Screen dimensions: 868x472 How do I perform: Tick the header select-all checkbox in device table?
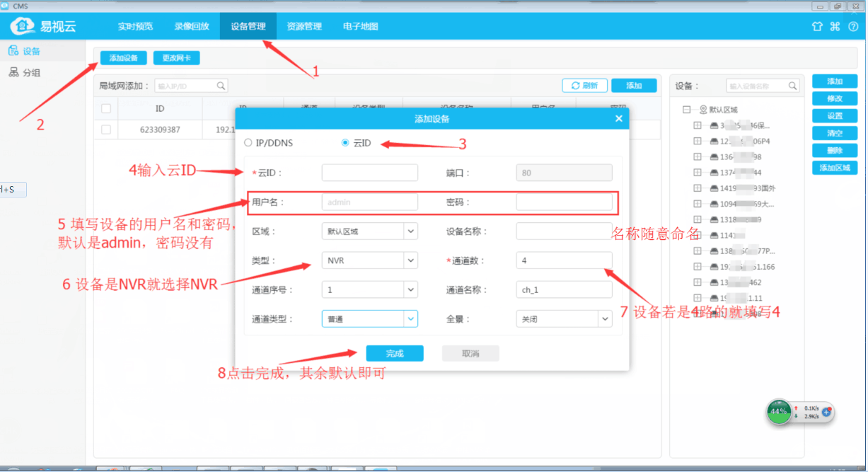(x=106, y=108)
